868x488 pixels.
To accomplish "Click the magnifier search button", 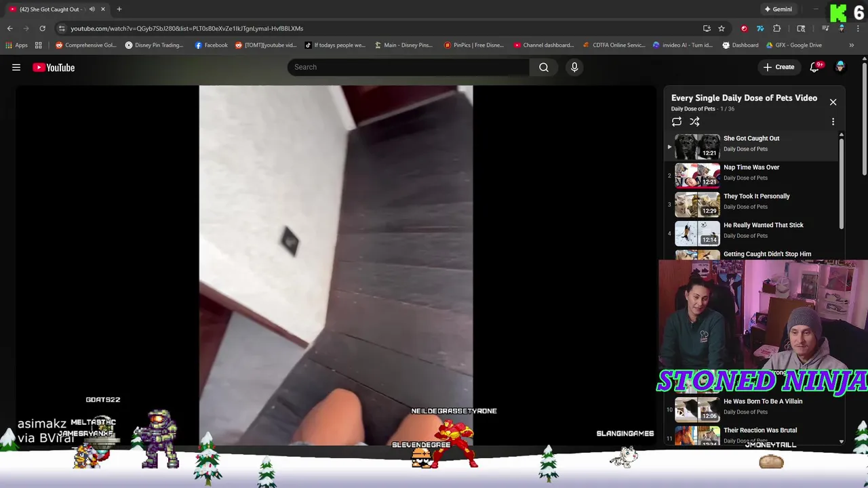I will click(x=544, y=67).
